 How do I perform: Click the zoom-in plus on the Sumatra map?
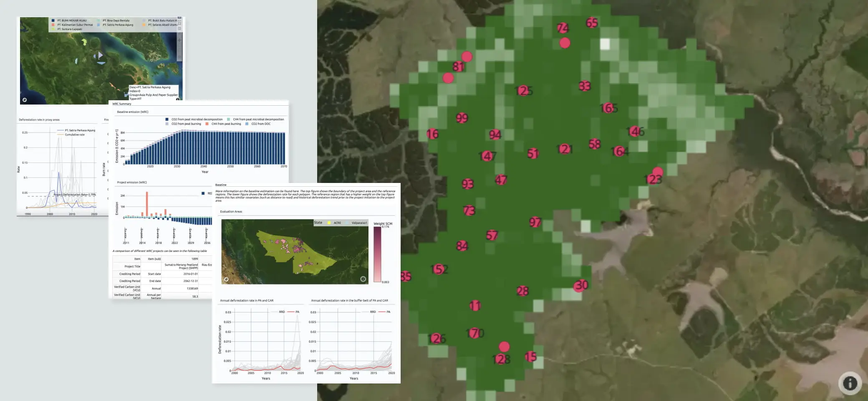[179, 41]
